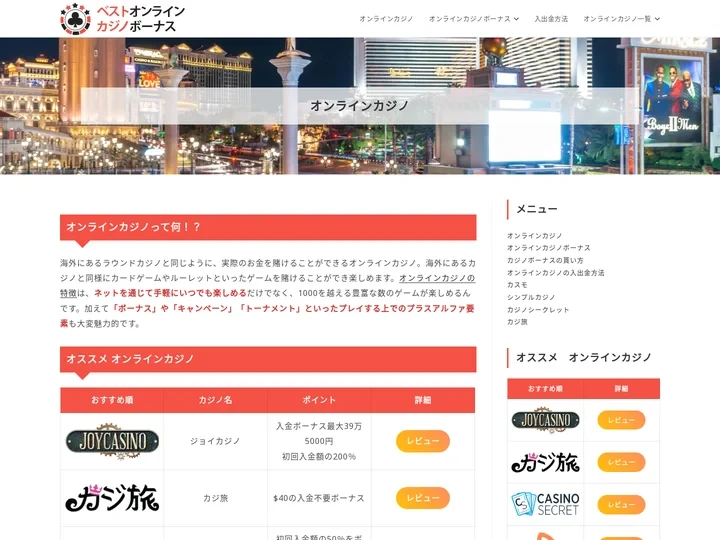Open sidebar レビュー button beside JOYCASINO
The height and width of the screenshot is (540, 720).
(x=621, y=420)
